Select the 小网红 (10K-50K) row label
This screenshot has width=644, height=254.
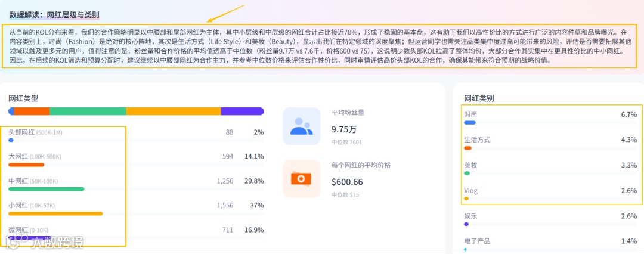coord(32,206)
